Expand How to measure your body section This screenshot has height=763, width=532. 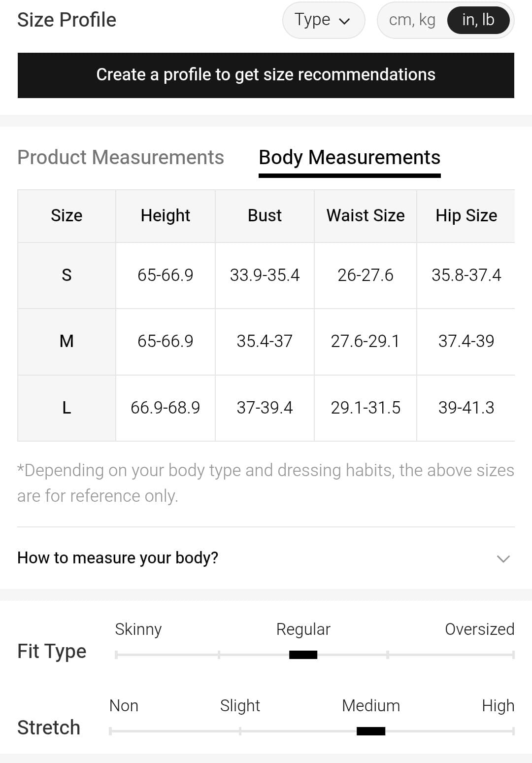pyautogui.click(x=118, y=557)
